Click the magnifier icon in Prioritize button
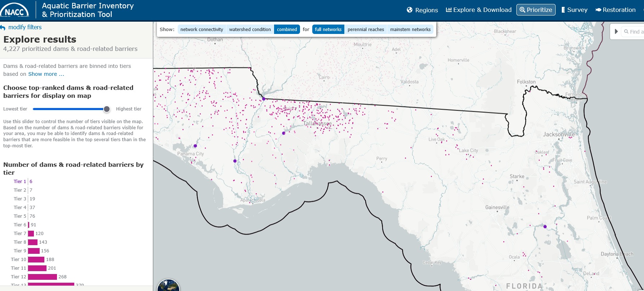 522,10
